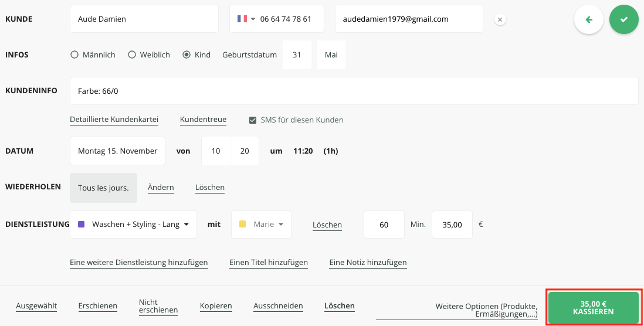Viewport: 644px width, 326px height.
Task: Select the Männlich radio button
Action: click(x=74, y=55)
